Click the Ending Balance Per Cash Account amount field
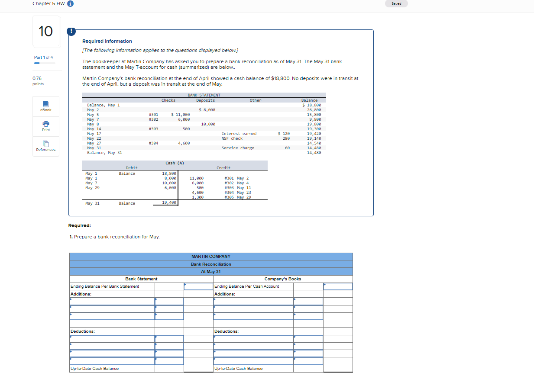The width and height of the screenshot is (534, 392). pos(337,286)
